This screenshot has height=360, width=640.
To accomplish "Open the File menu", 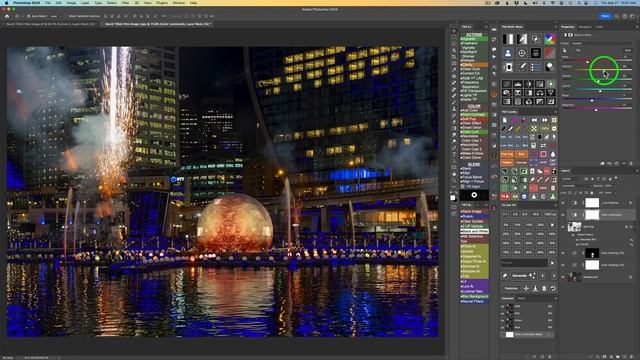I will click(48, 3).
